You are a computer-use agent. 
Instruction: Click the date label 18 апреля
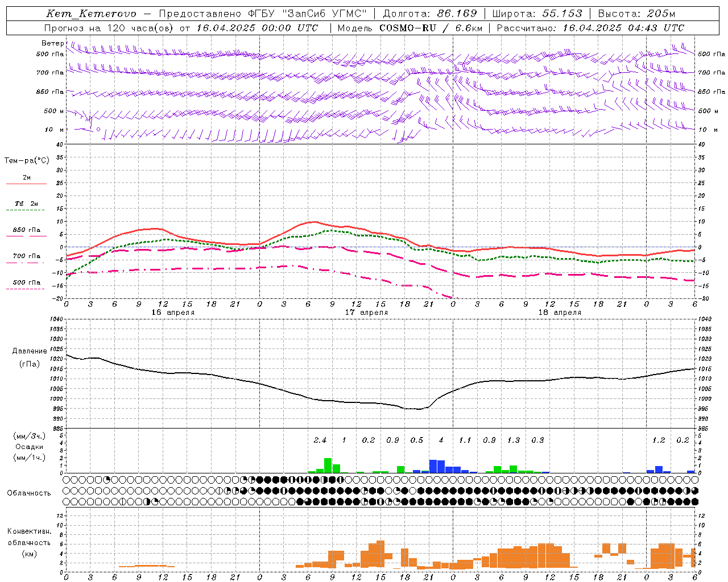coord(560,313)
